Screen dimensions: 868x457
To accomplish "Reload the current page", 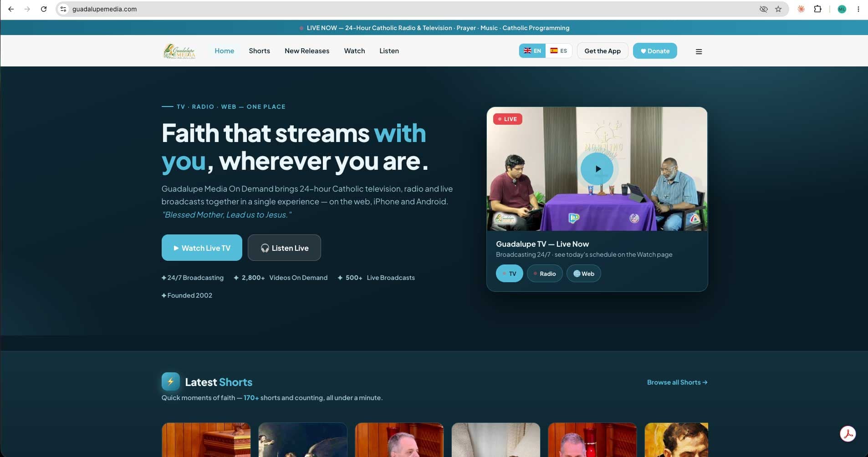I will (x=44, y=9).
